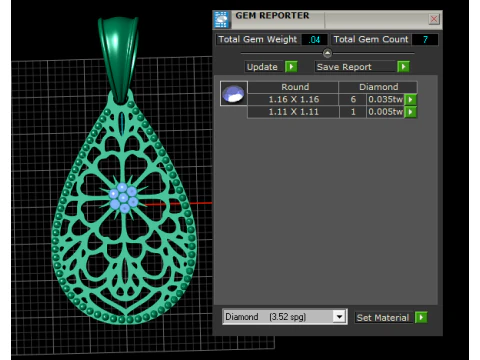
Task: Click the Round column header
Action: point(293,87)
